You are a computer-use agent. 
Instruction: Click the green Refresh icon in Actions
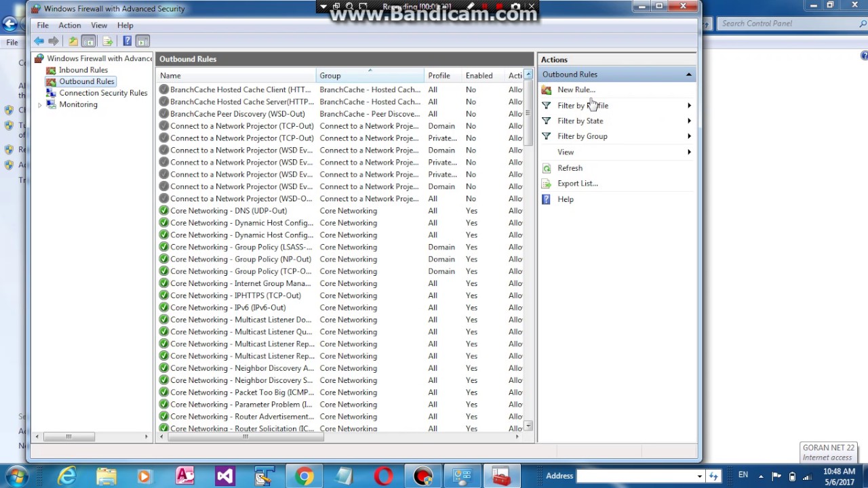547,168
